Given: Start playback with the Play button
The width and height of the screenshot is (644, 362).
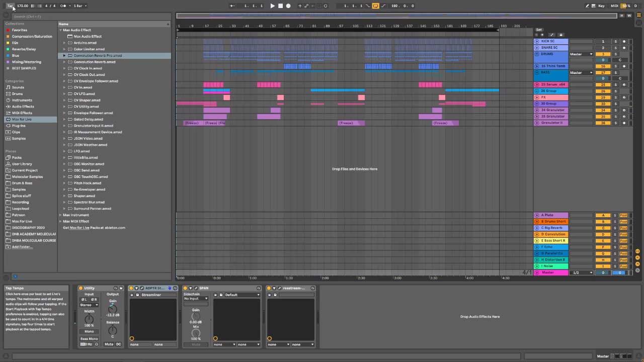Looking at the screenshot, I should (x=272, y=6).
